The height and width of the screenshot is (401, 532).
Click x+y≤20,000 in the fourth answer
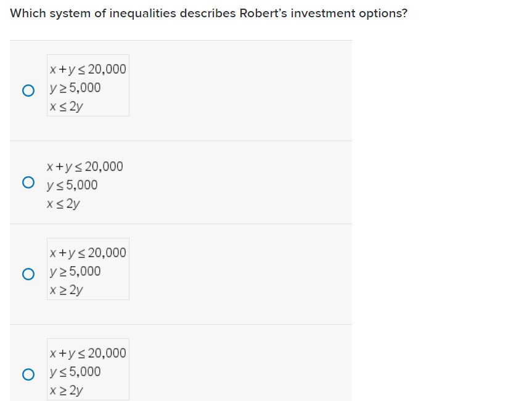(88, 353)
